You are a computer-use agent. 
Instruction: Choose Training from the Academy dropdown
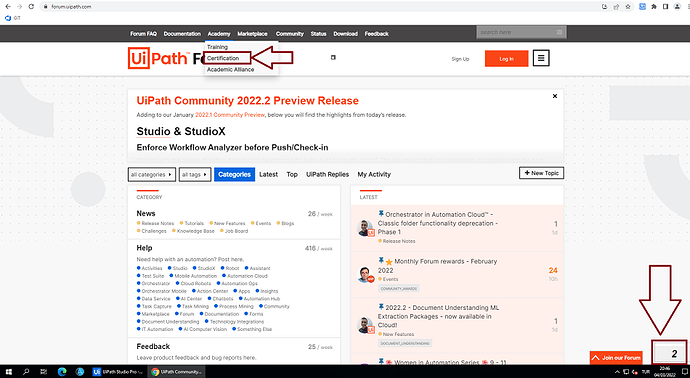pyautogui.click(x=217, y=47)
